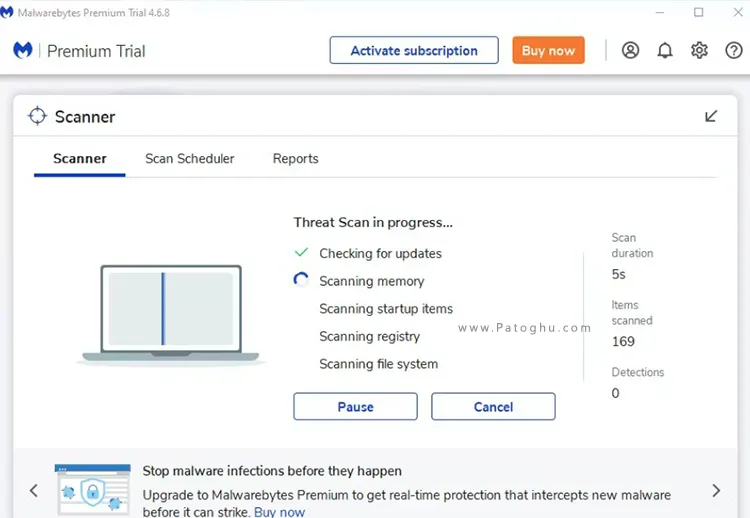Click 'Stop malware infections before they happen' headline
This screenshot has height=518, width=750.
[272, 471]
